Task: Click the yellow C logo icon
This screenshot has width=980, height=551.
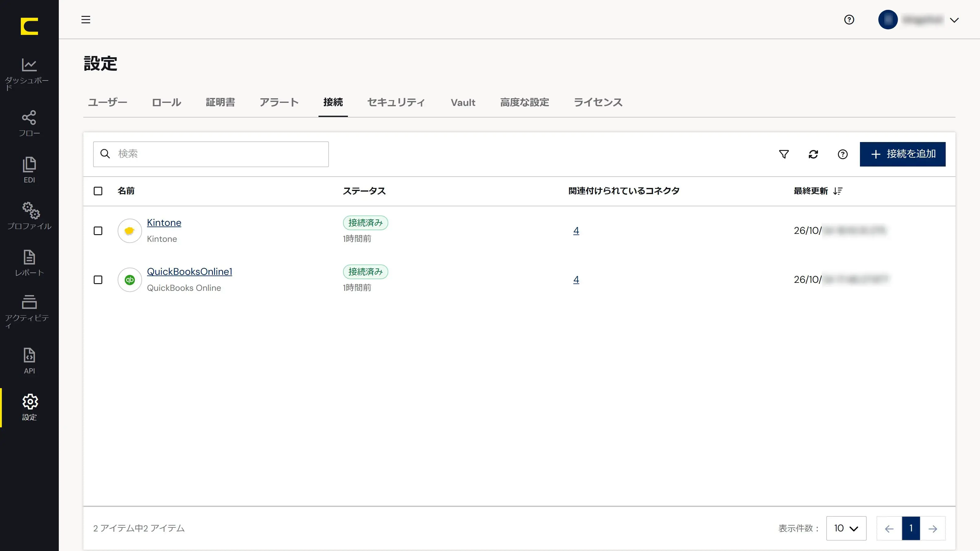Action: point(29,26)
